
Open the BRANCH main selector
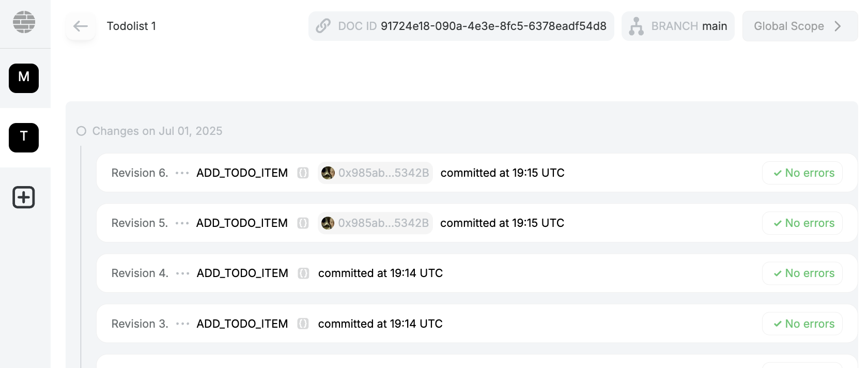(x=689, y=26)
